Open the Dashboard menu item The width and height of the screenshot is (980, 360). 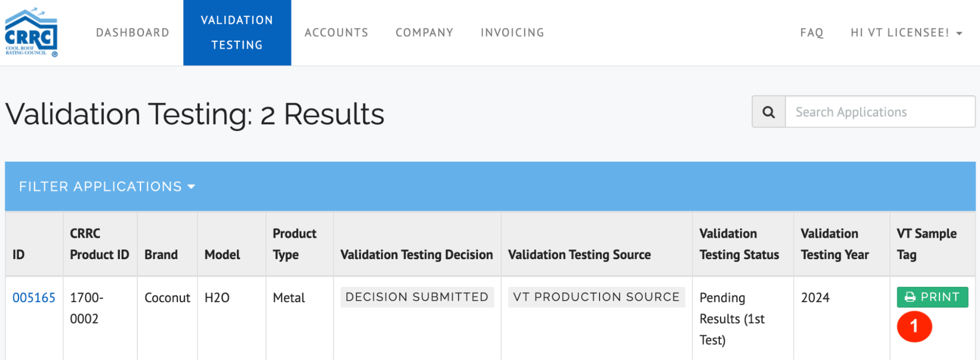coord(132,33)
